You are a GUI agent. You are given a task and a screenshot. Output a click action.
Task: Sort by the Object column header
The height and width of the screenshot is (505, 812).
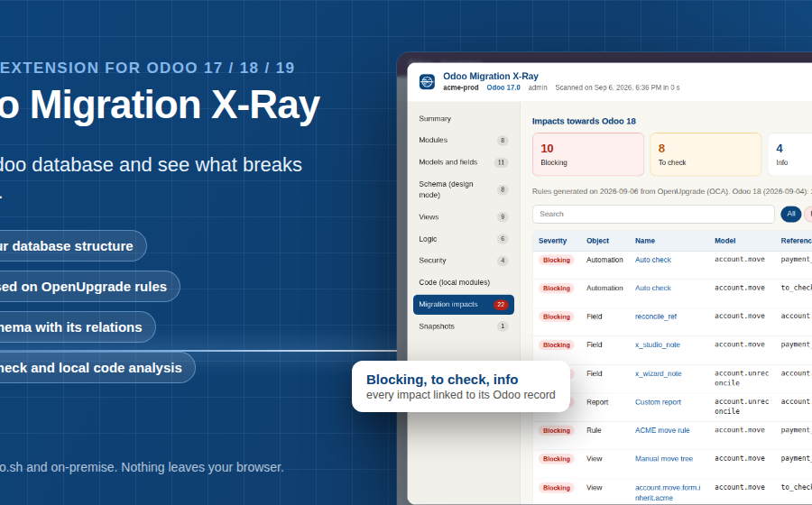pos(597,241)
